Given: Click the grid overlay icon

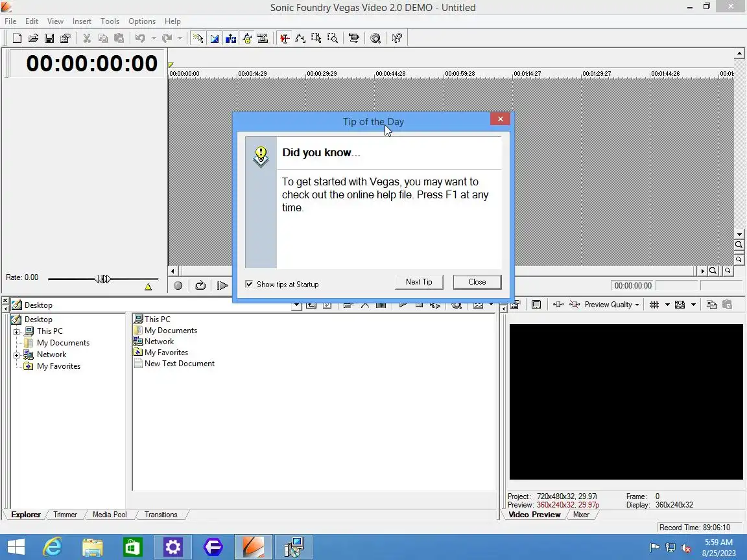Looking at the screenshot, I should point(654,305).
